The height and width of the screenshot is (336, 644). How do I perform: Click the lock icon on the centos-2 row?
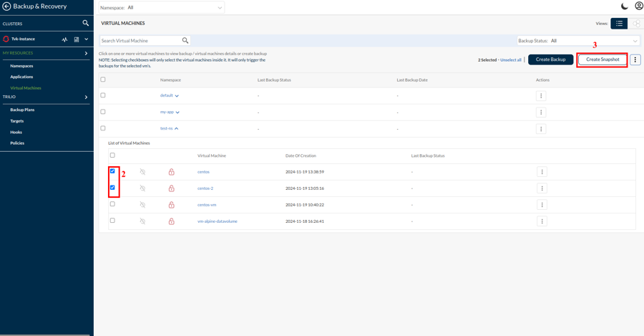point(171,188)
